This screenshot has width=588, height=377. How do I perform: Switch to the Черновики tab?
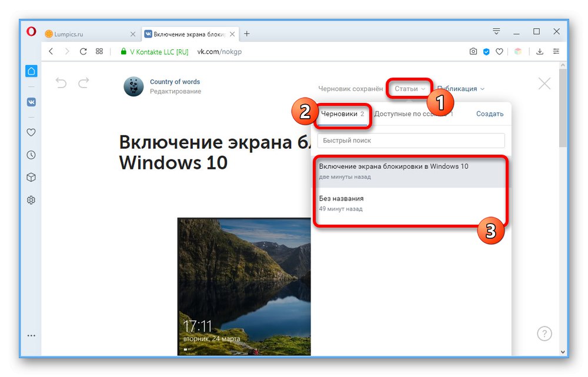tap(343, 114)
